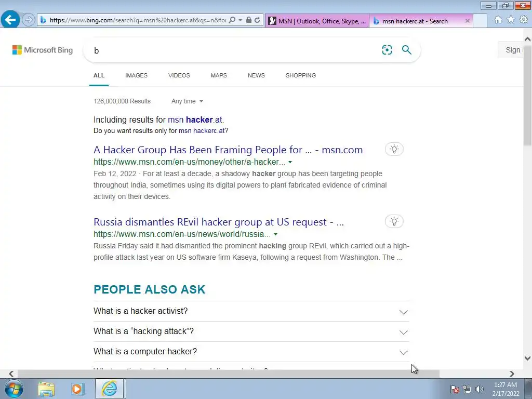Select the msn hackerc.at - Search tab
Image resolution: width=532 pixels, height=399 pixels.
click(415, 21)
